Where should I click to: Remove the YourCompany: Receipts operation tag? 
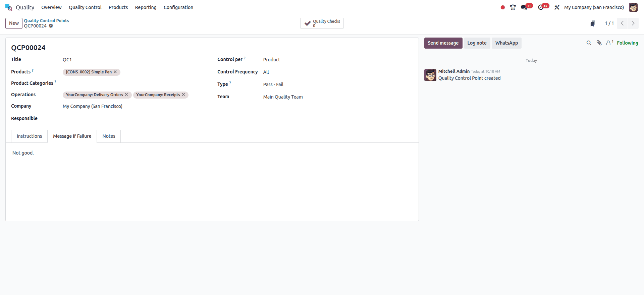tap(183, 95)
